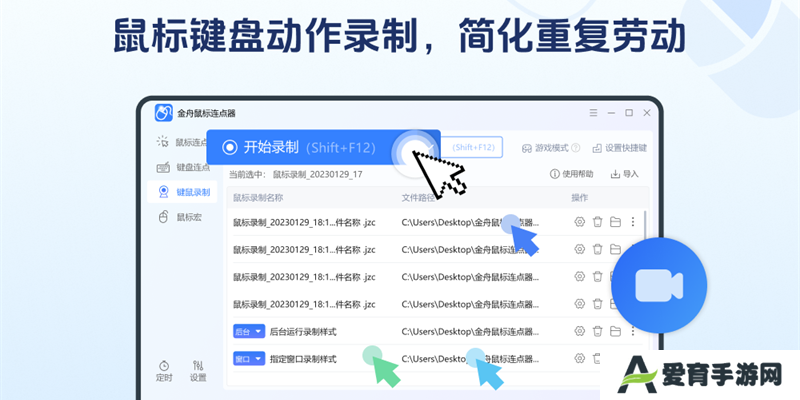
Task: Select the 键鼠录制 sidebar tab
Action: pos(183,192)
